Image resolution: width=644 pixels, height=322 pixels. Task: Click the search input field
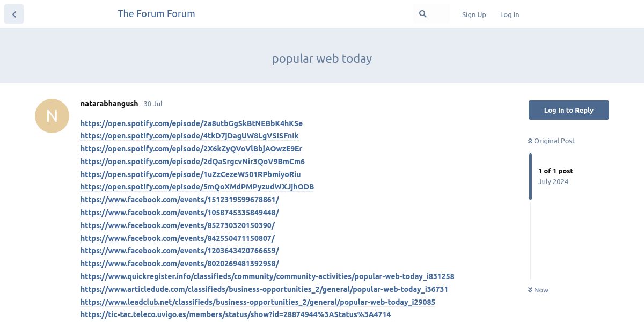point(431,14)
